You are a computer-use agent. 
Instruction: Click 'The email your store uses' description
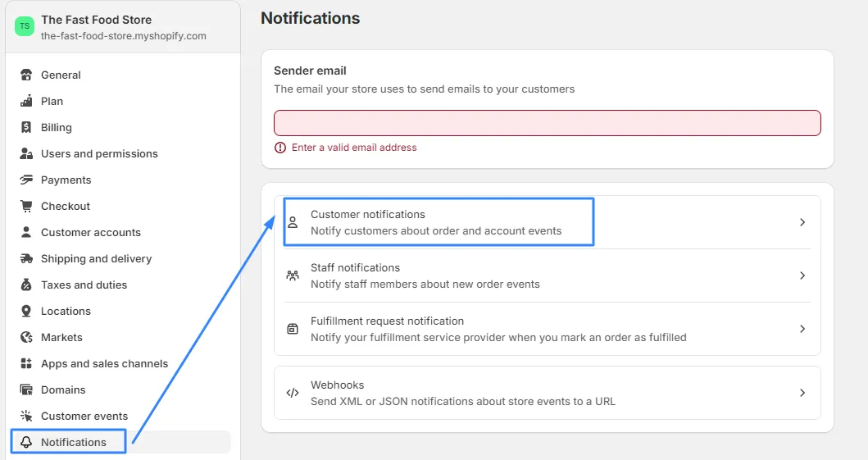(x=424, y=89)
